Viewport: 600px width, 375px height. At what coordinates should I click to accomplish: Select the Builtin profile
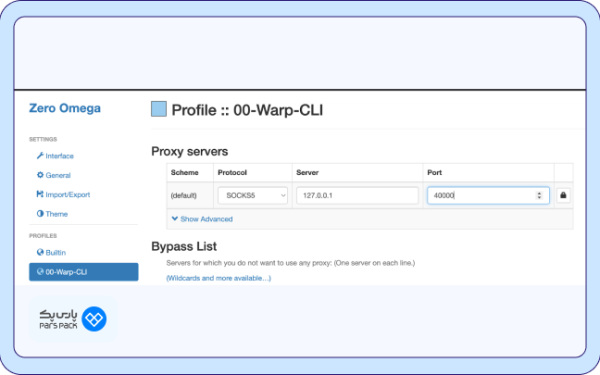51,253
